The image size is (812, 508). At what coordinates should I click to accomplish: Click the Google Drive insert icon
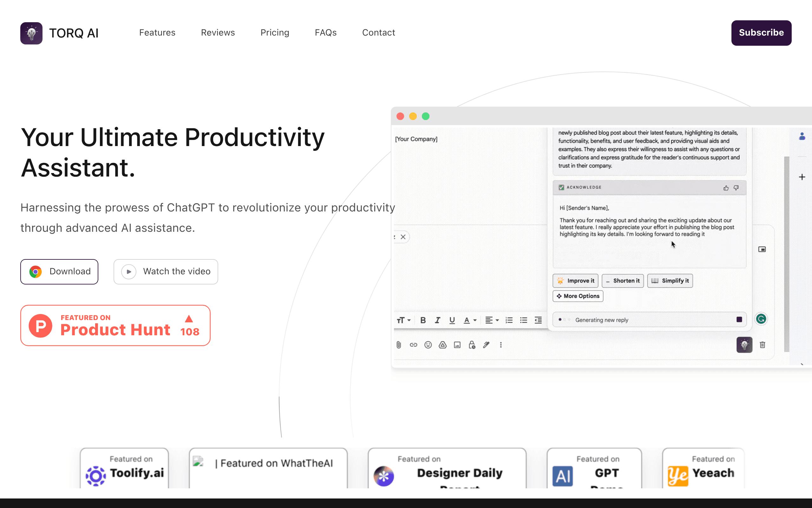pyautogui.click(x=442, y=345)
